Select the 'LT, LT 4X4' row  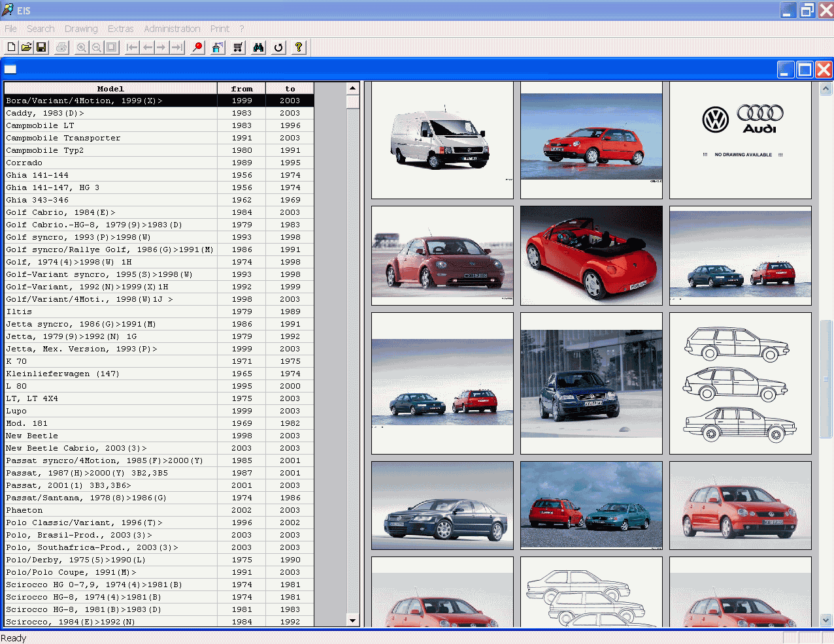(159, 398)
